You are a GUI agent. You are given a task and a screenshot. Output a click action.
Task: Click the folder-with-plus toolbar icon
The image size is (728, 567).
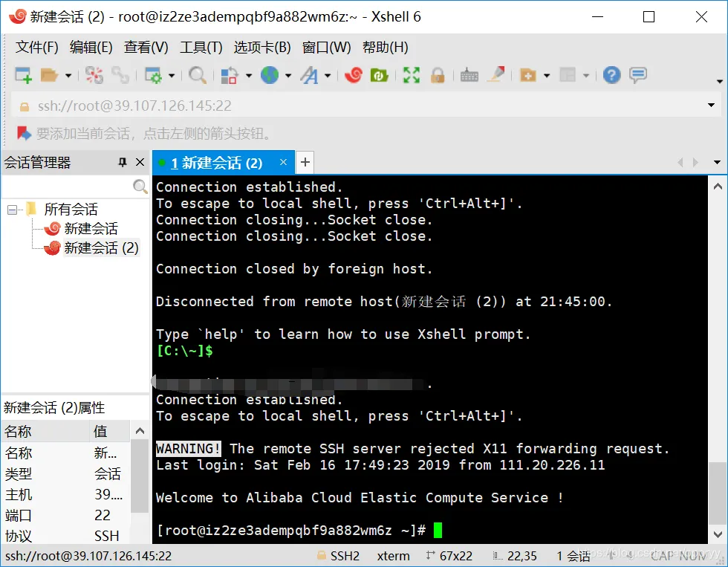coord(528,75)
